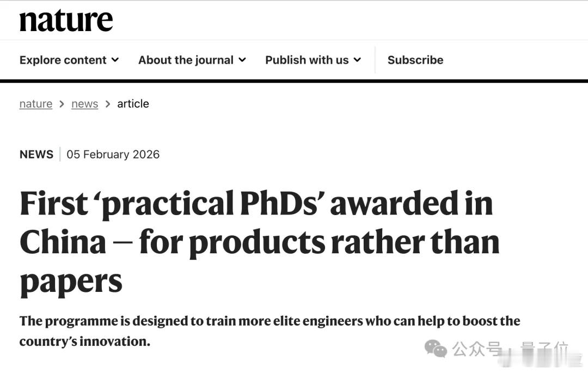588x373 pixels.
Task: Click the 05 February 2026 date
Action: tap(113, 154)
